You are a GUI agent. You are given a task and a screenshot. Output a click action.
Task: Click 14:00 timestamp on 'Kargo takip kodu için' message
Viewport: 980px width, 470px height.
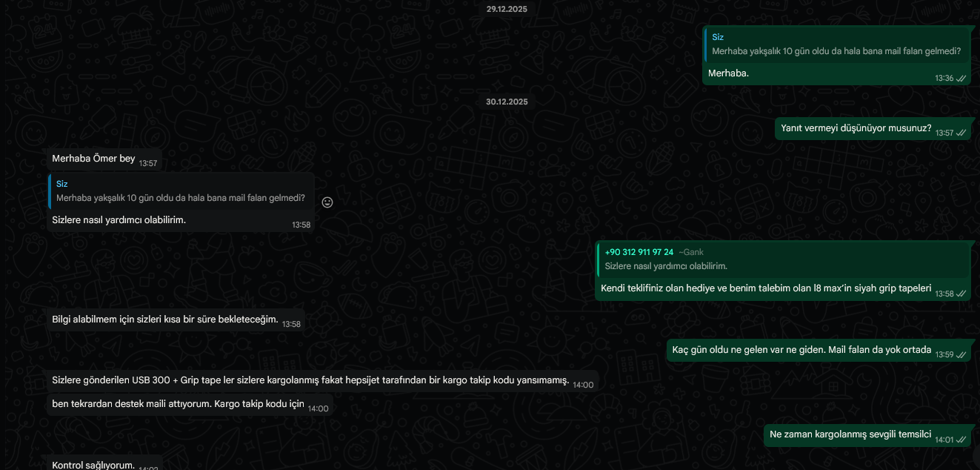[x=319, y=408]
